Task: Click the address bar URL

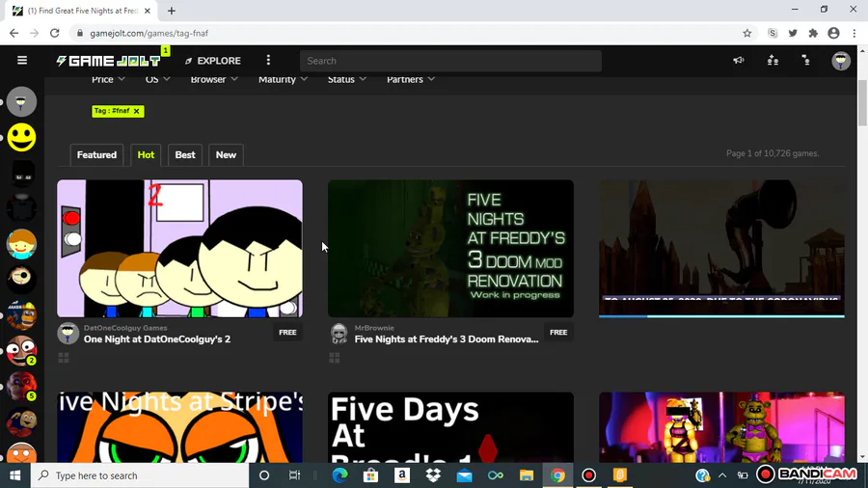Action: point(149,33)
